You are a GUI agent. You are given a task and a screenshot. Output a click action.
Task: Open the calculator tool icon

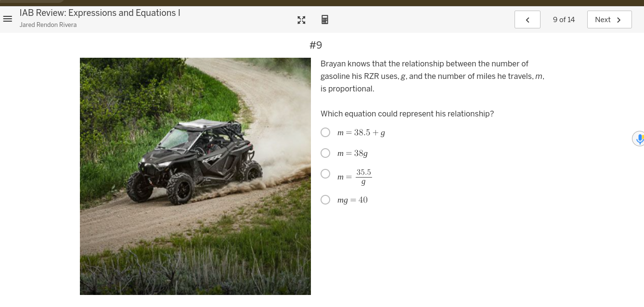point(325,20)
